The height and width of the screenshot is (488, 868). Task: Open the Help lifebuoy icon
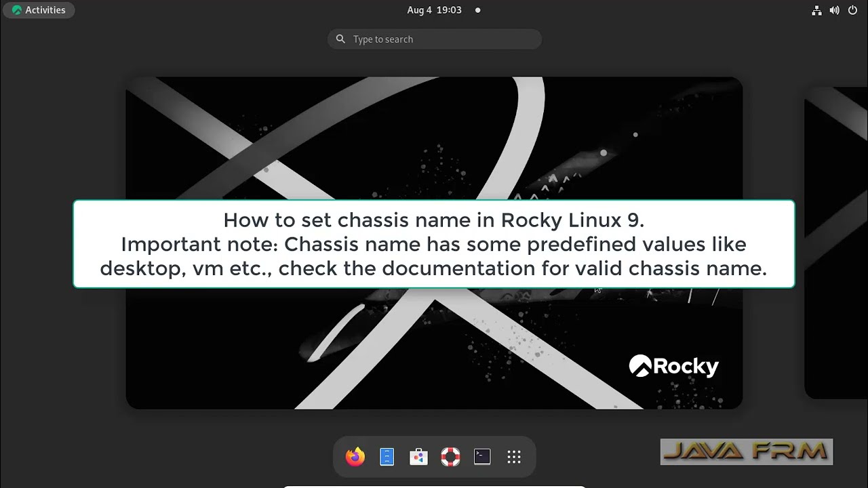coord(450,457)
